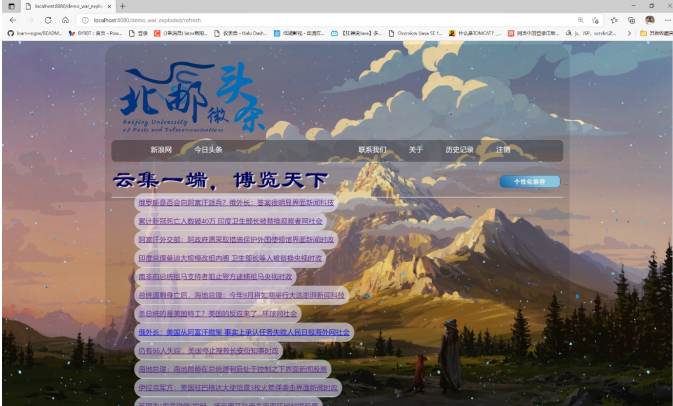Screen dimensions: 673x406
Task: Click the zoom magnifier icon in address bar
Action: [581, 20]
